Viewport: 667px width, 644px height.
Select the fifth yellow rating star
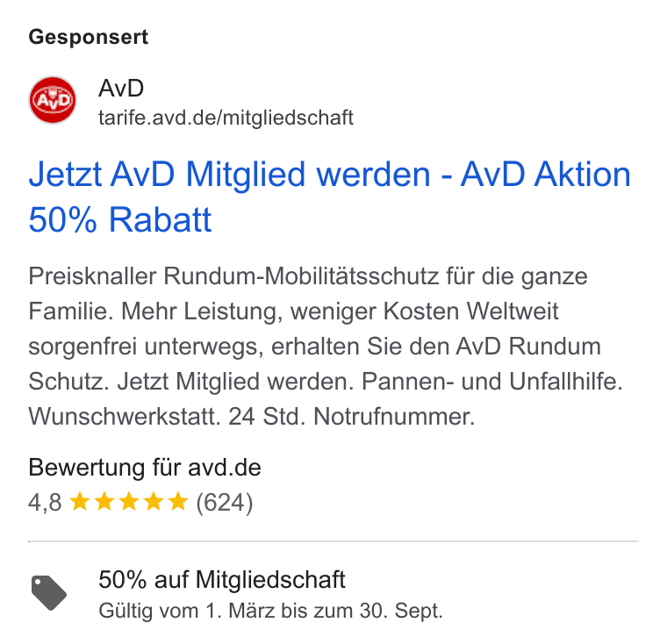(x=178, y=501)
